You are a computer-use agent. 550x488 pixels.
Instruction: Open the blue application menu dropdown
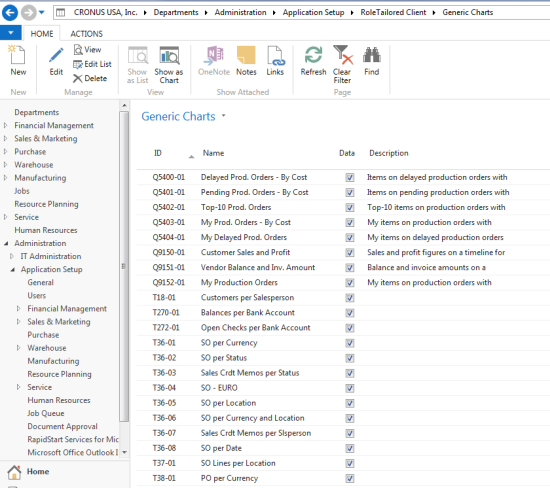point(11,33)
